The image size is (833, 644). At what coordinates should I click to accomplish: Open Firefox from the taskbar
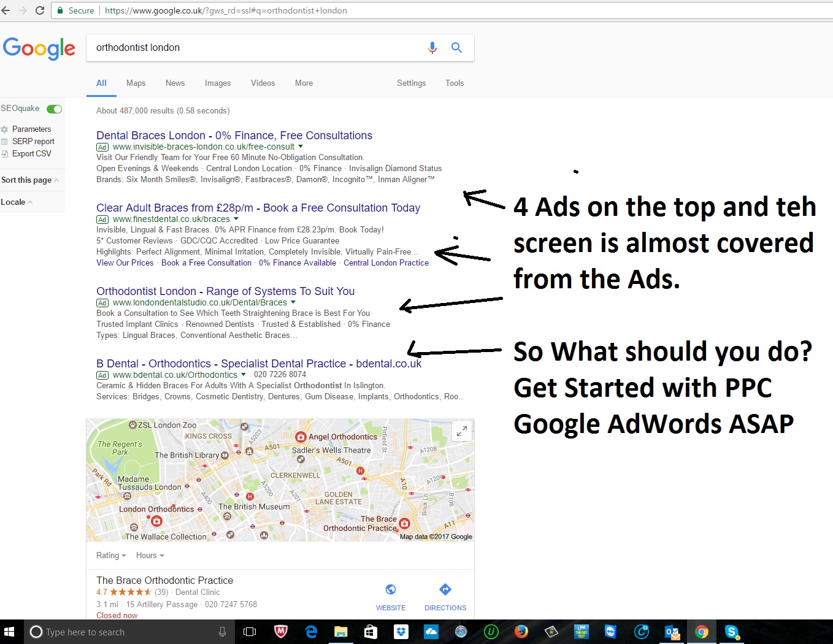click(x=521, y=632)
